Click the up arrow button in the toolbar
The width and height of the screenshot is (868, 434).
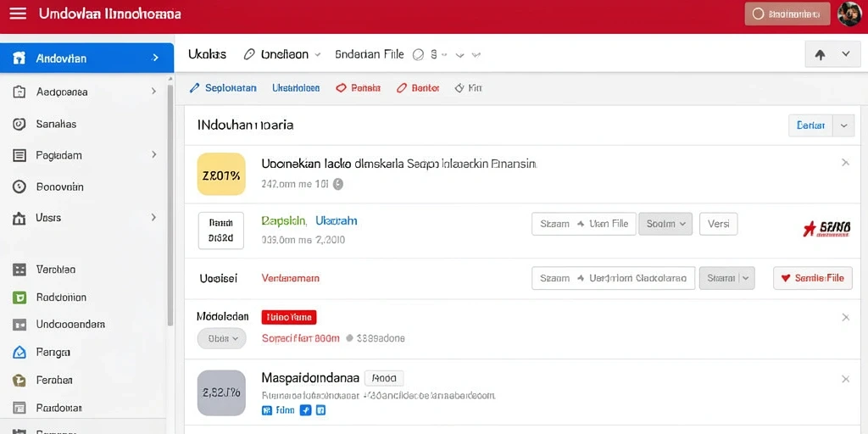[821, 55]
